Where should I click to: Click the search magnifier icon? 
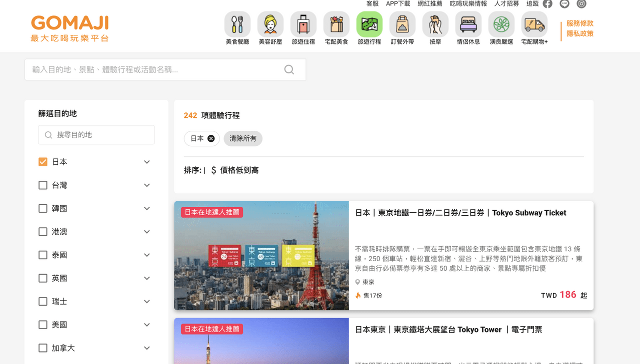coord(289,70)
